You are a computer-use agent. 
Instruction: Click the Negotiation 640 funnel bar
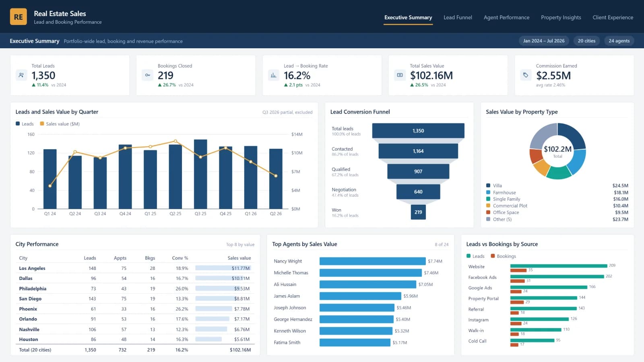point(418,192)
